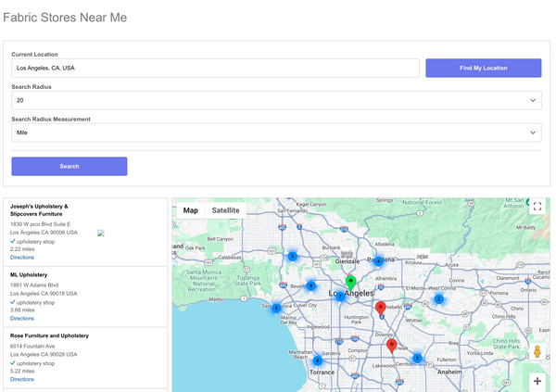556x392 pixels.
Task: Click upholstery shop checkmark under Joseph's Upholstery
Action: click(x=13, y=240)
